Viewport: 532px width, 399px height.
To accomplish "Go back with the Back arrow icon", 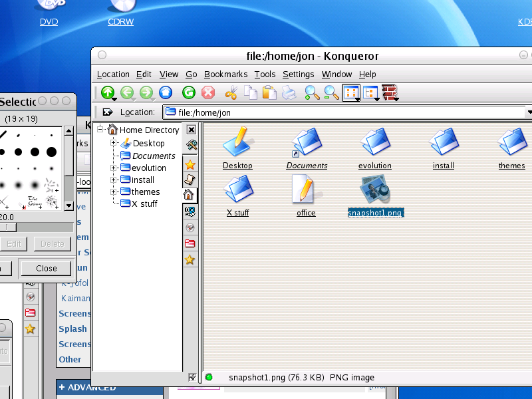I will click(x=127, y=92).
